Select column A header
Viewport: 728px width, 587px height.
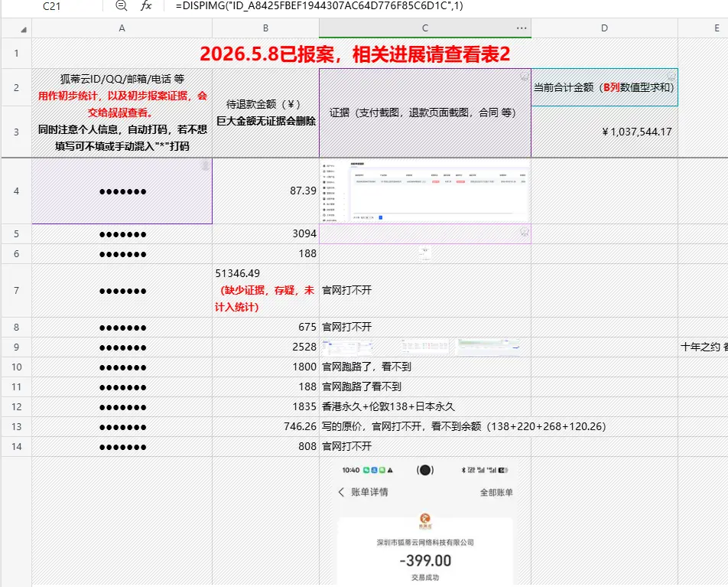tap(122, 28)
